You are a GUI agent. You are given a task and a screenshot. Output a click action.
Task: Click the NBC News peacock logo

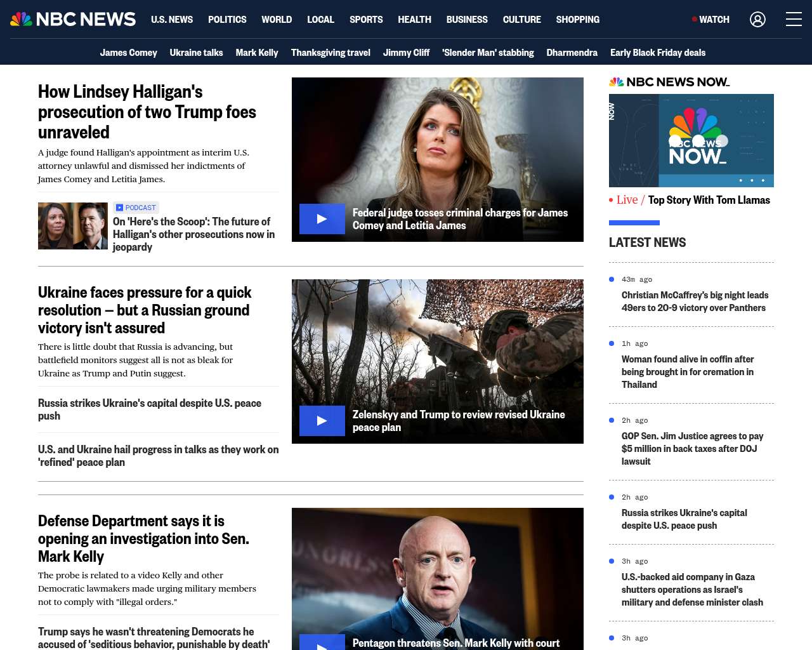[x=73, y=19]
